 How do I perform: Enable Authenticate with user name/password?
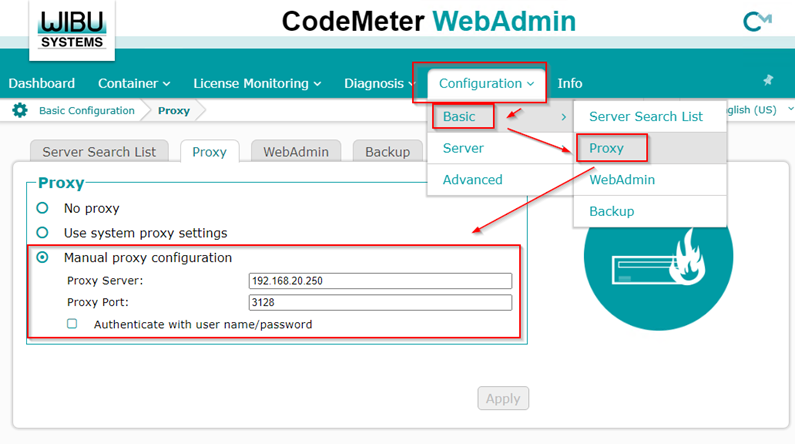pos(72,324)
